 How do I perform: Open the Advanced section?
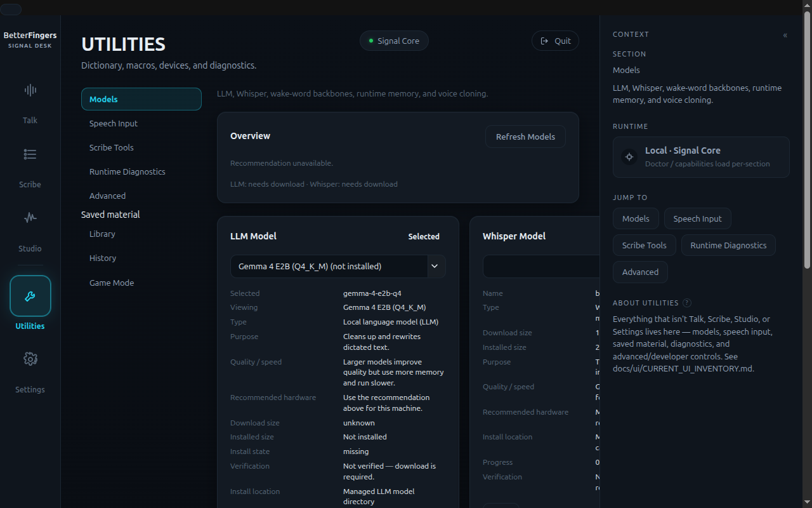[141, 196]
